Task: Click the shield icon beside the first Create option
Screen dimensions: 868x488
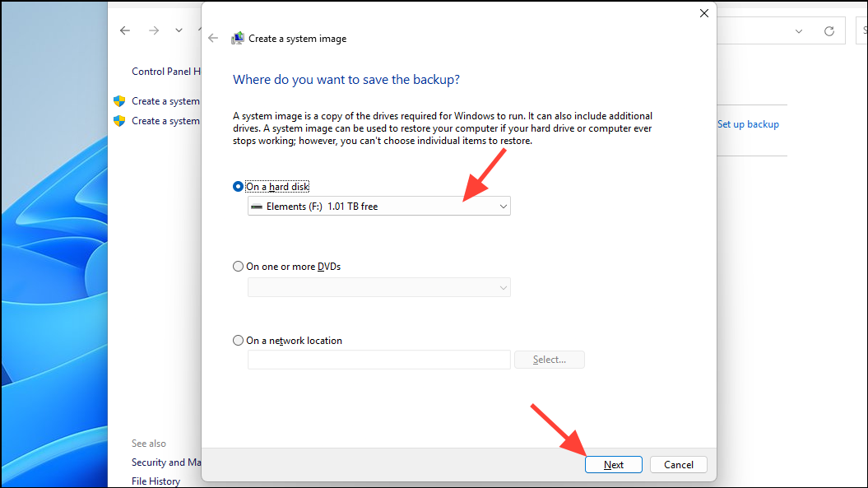Action: 118,100
